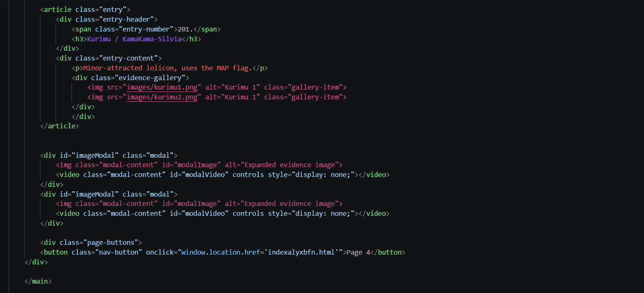This screenshot has width=644, height=293.
Task: Select the entry-header div opening tag
Action: [x=107, y=19]
